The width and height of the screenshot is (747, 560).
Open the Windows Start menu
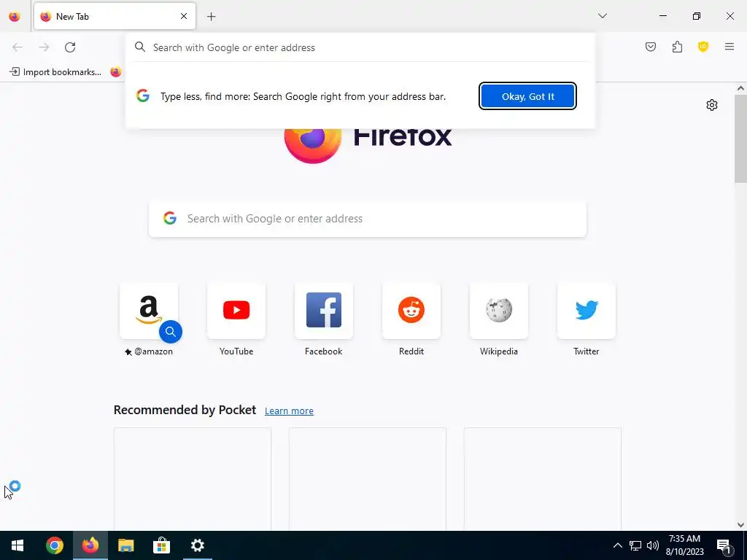pyautogui.click(x=18, y=545)
